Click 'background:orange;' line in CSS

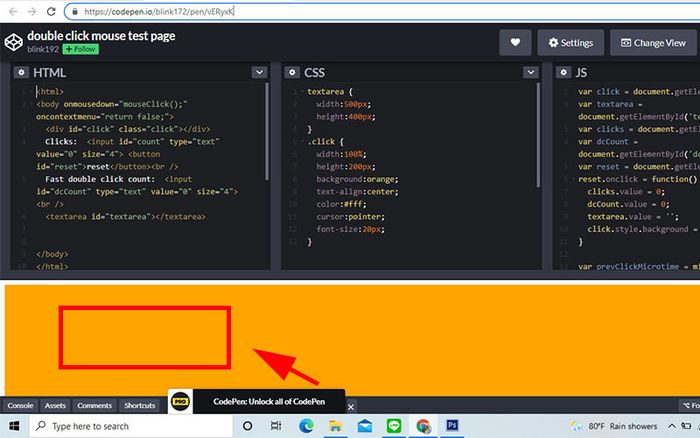click(x=357, y=179)
